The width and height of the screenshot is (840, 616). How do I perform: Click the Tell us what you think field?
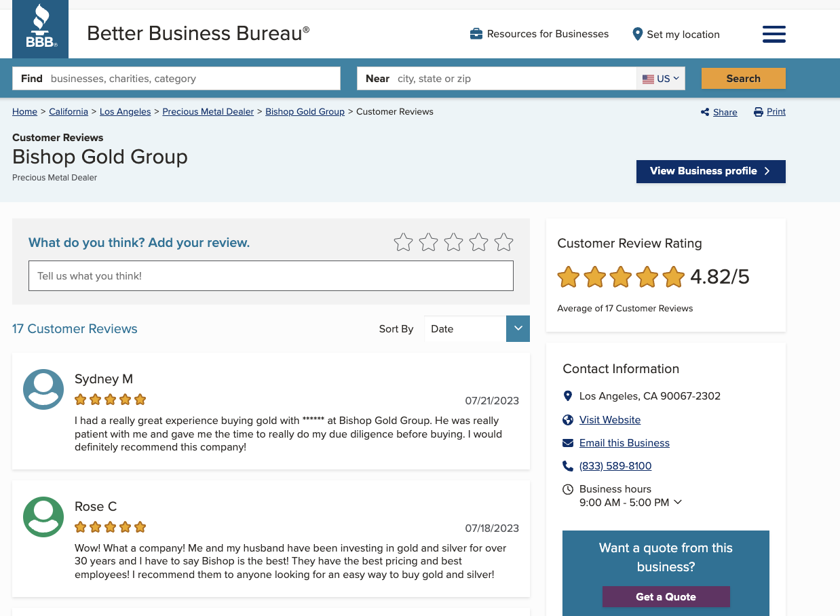coord(271,276)
